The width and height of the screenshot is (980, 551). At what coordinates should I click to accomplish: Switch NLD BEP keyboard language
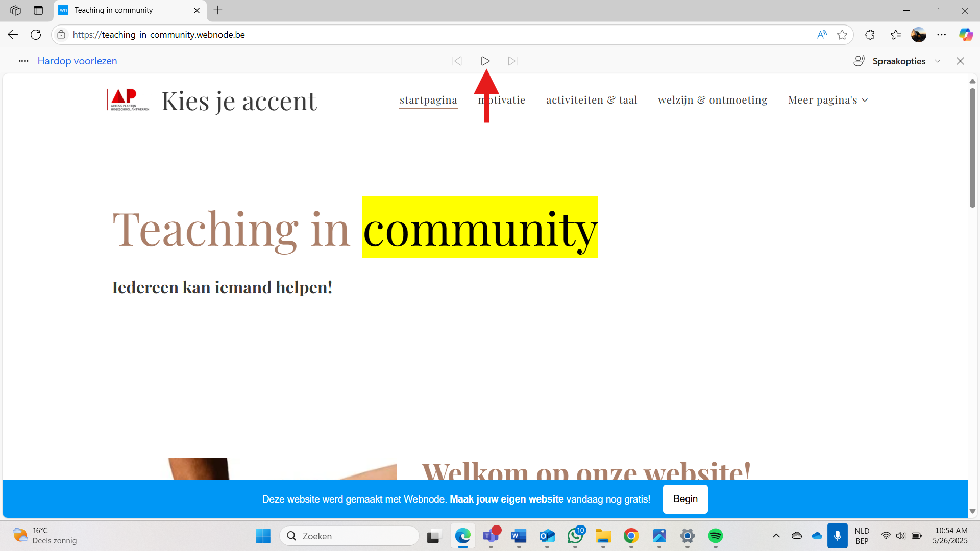click(x=862, y=536)
